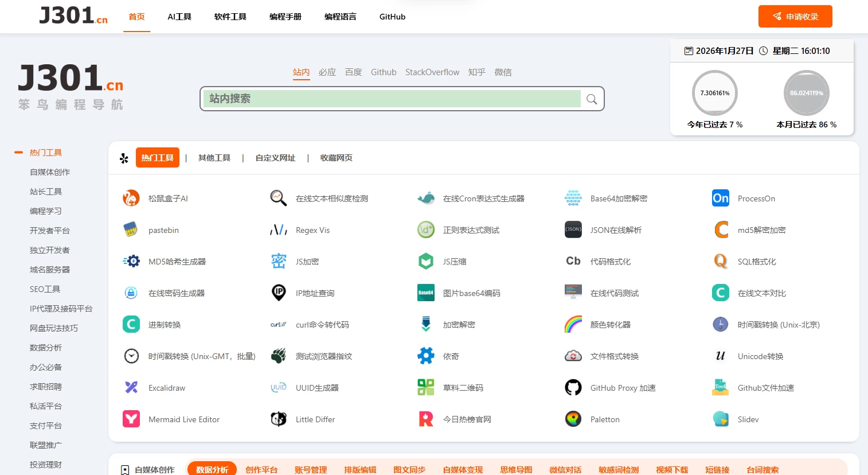Open the Slidev presentation tool

point(748,419)
